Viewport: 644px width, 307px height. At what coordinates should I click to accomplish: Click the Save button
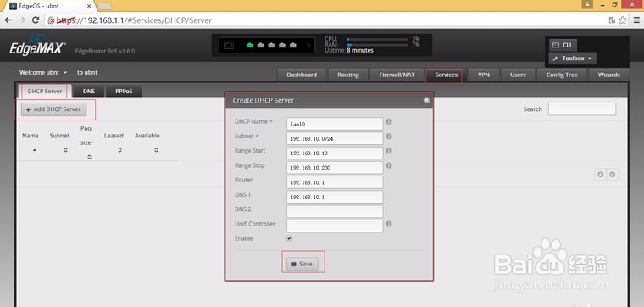pyautogui.click(x=303, y=264)
